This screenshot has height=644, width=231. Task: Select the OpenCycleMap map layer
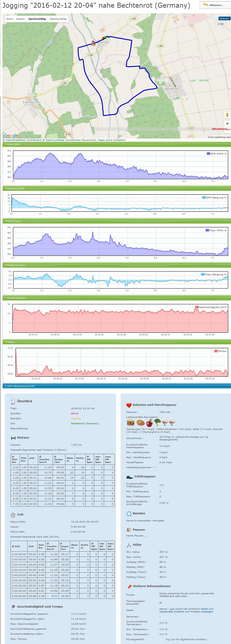[x=58, y=19]
